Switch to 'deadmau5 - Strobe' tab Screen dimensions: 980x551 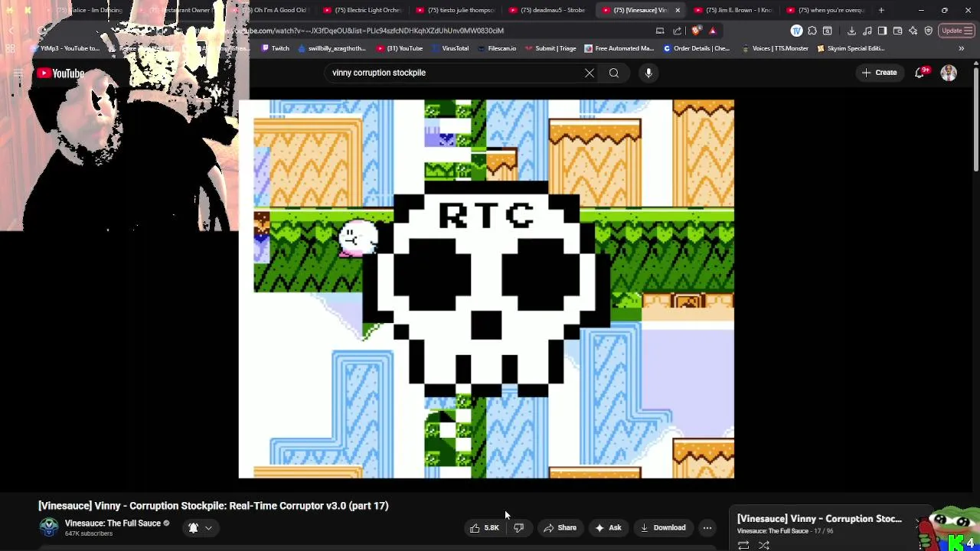coord(547,10)
